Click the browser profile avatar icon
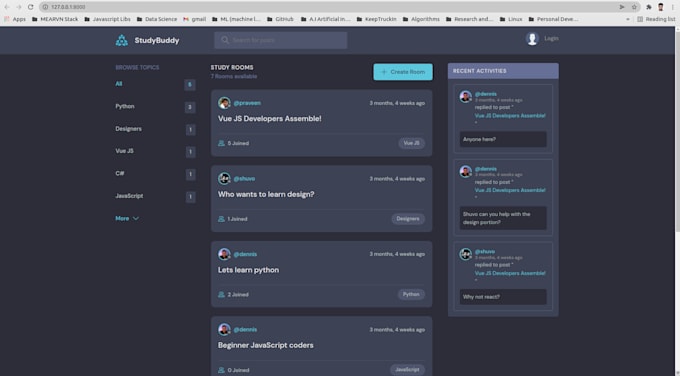The image size is (680, 376). pyautogui.click(x=660, y=7)
